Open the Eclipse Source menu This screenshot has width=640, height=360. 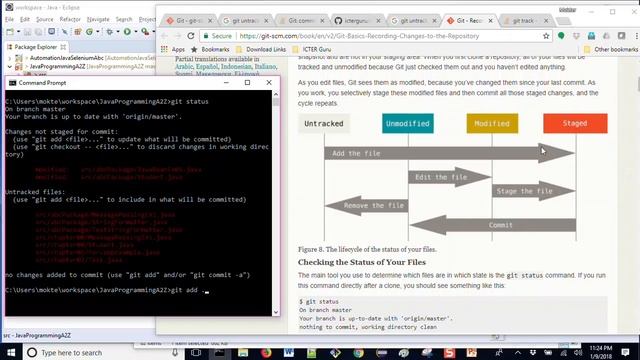coord(44,19)
